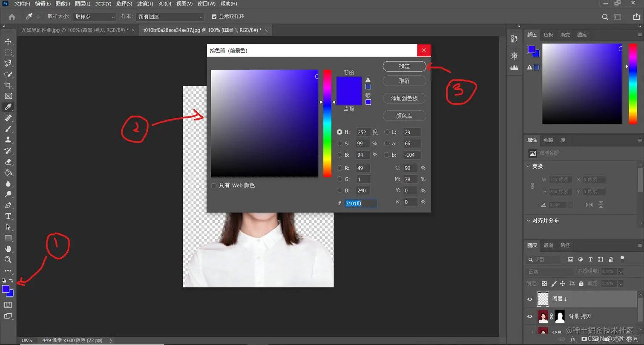
Task: Select the Zoom tool
Action: click(8, 259)
